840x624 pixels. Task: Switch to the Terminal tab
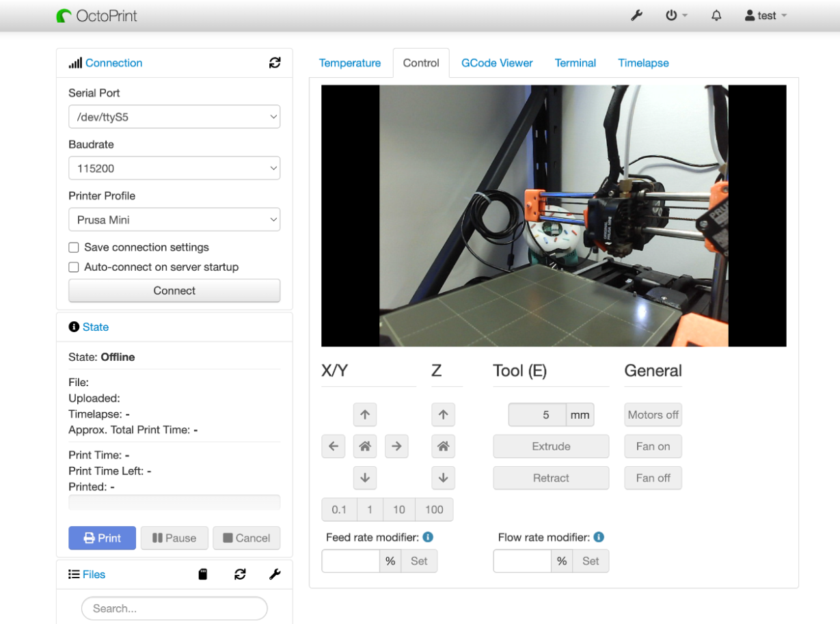575,63
